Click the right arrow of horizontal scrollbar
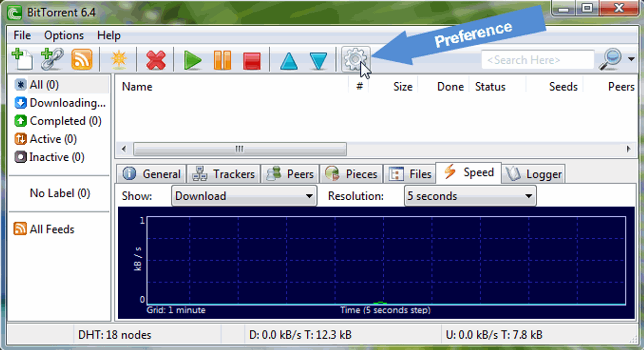644x350 pixels. click(x=629, y=149)
